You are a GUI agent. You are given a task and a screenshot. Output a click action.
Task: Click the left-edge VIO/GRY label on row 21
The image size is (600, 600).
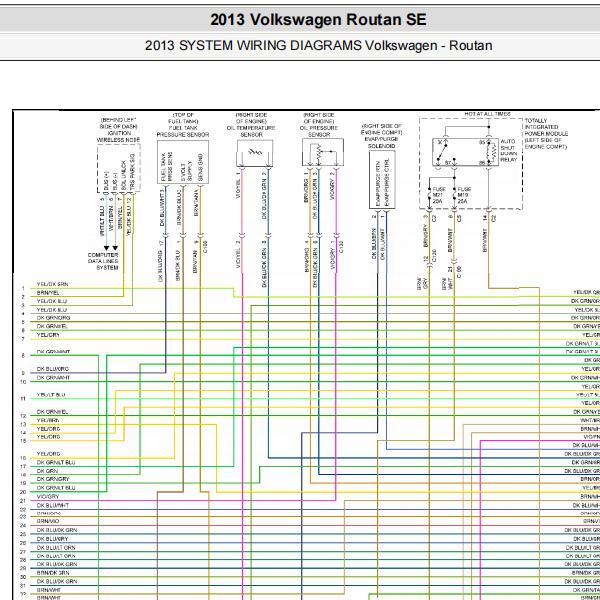(x=48, y=496)
